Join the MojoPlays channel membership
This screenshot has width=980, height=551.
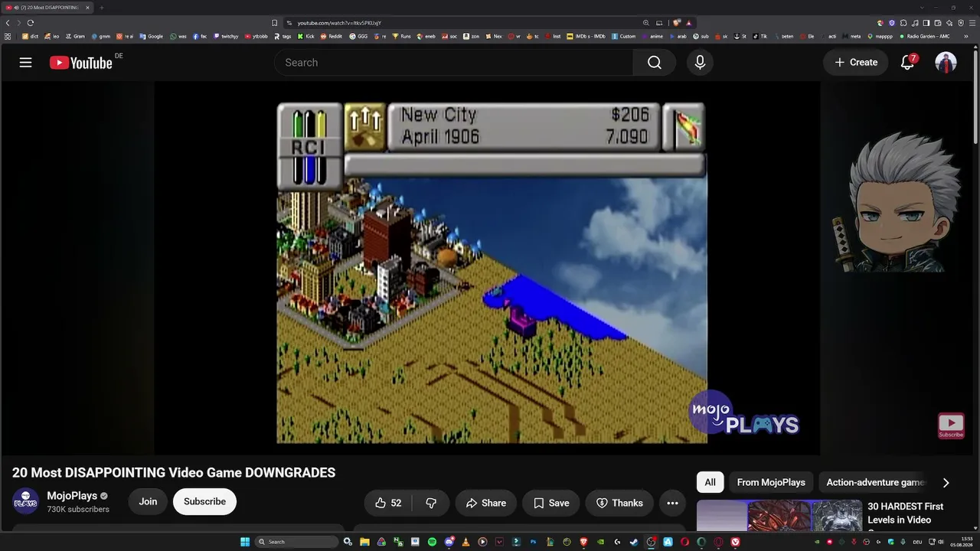[148, 502]
